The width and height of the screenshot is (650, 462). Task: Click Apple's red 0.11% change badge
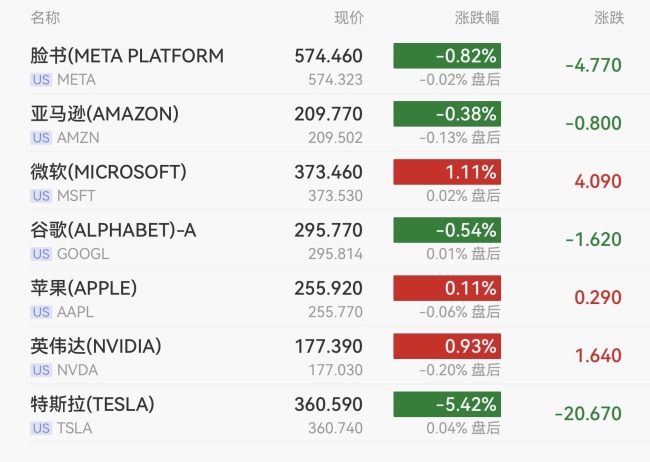pos(447,288)
